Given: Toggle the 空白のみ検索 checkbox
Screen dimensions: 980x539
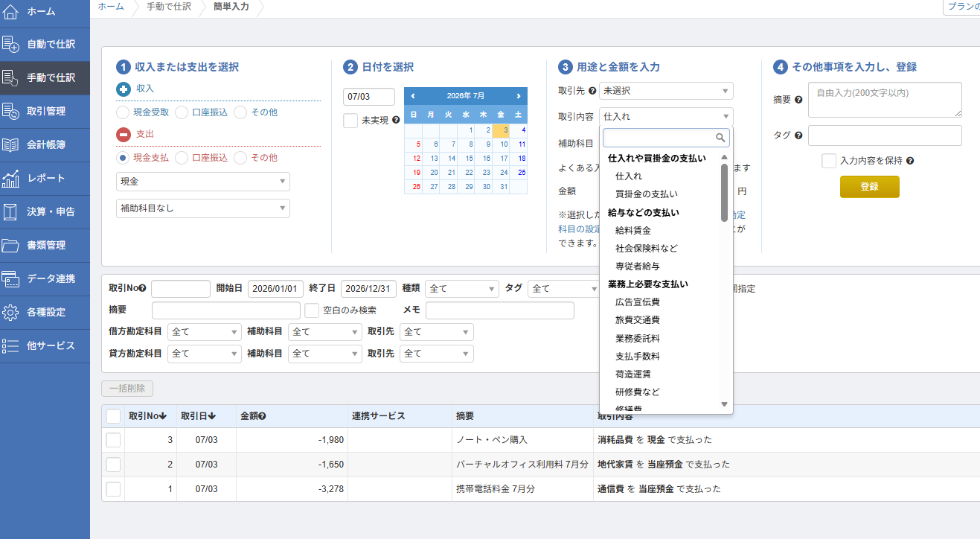Looking at the screenshot, I should click(x=312, y=310).
